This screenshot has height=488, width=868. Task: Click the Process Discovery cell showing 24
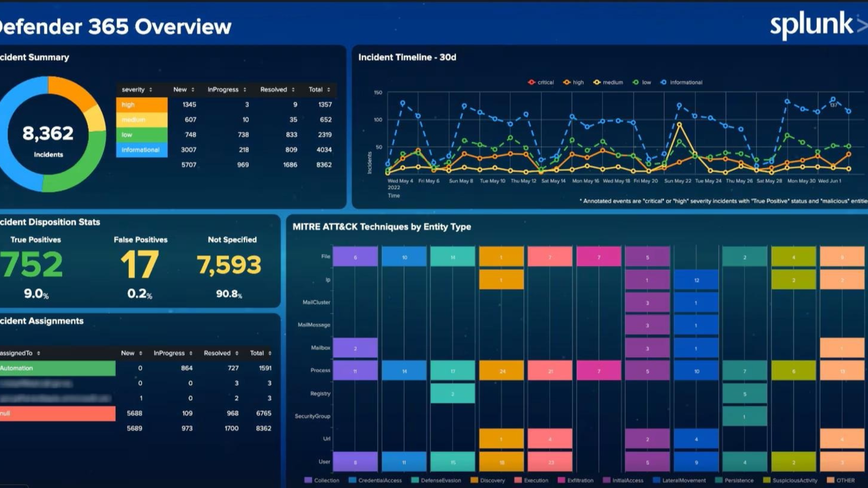coord(501,371)
